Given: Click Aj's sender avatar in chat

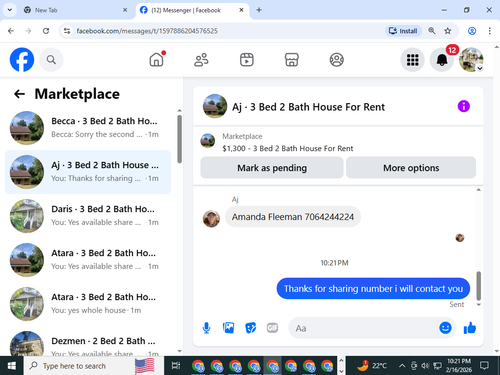Looking at the screenshot, I should click(211, 219).
